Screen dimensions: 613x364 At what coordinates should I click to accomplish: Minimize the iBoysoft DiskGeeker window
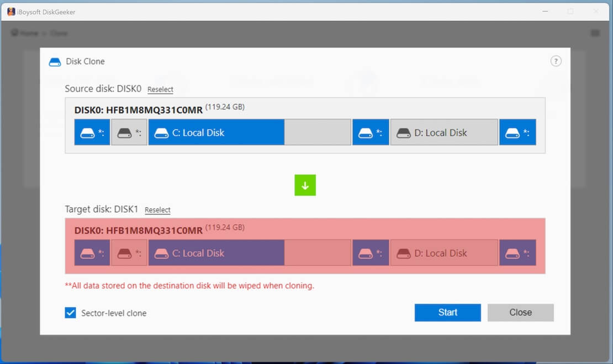click(x=545, y=12)
